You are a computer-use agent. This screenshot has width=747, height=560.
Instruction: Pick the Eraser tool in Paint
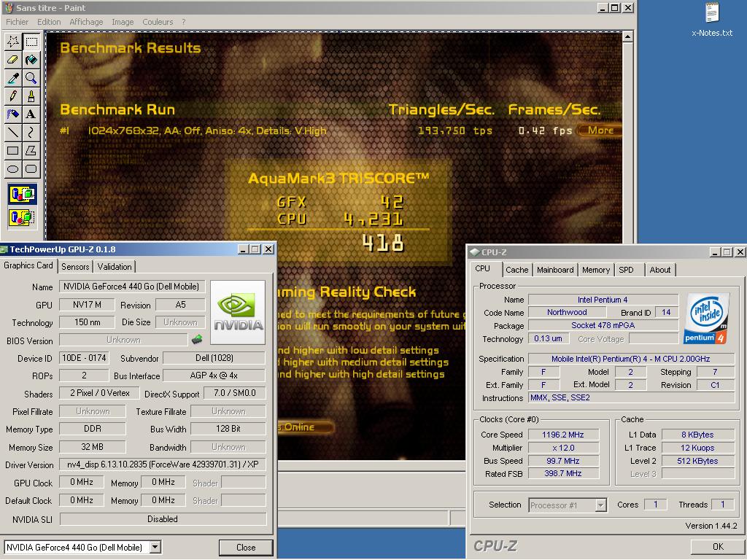point(13,60)
